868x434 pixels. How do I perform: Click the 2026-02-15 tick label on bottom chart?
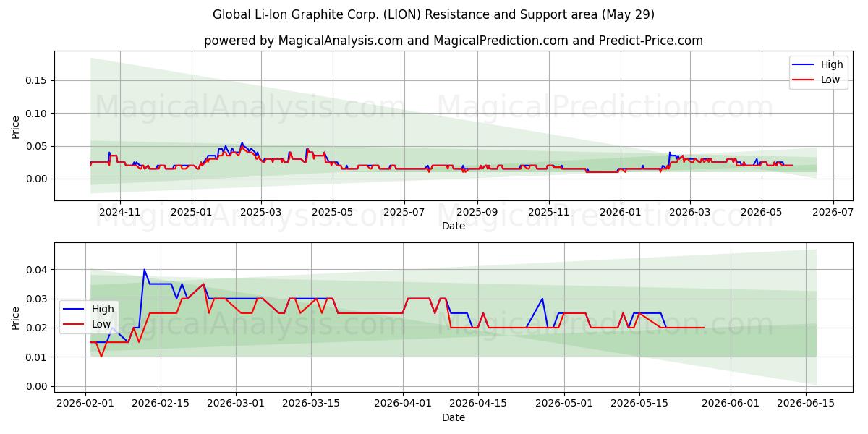click(160, 404)
